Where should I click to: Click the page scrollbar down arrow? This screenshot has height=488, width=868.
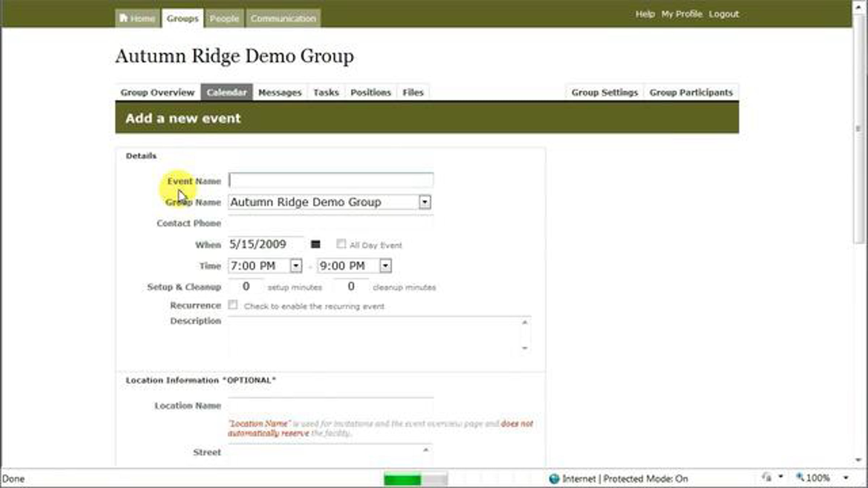tap(858, 460)
